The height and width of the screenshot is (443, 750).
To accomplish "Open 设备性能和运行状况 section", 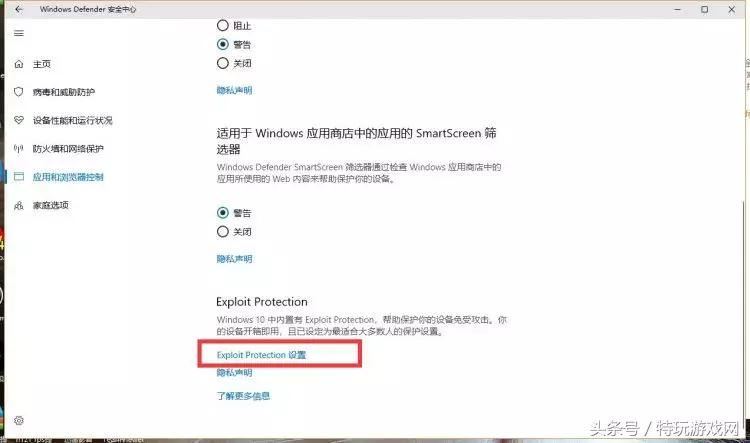I will 72,120.
